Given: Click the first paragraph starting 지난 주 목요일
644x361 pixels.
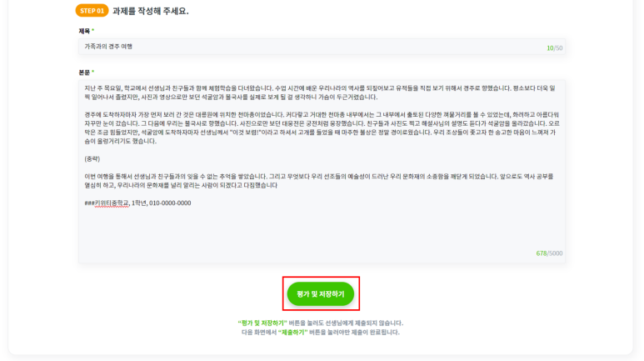Looking at the screenshot, I should coord(320,93).
